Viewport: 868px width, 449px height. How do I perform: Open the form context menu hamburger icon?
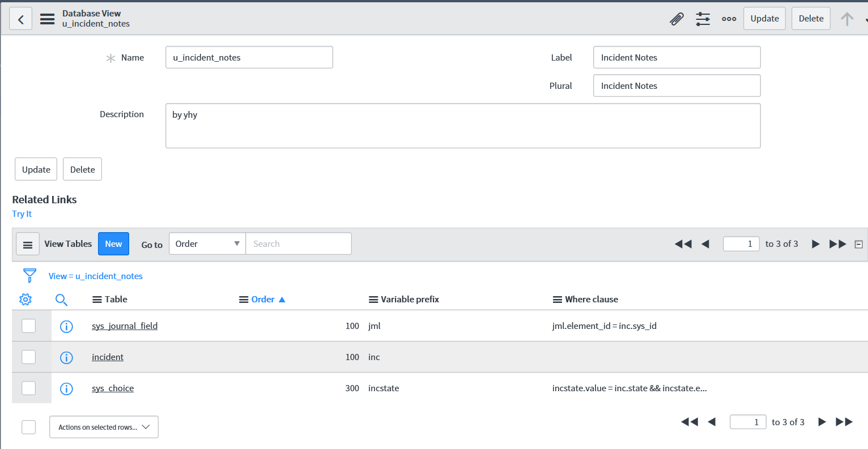(47, 19)
